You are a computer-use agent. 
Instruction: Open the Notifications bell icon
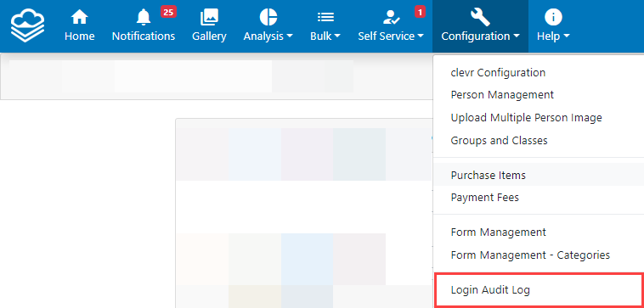click(144, 18)
